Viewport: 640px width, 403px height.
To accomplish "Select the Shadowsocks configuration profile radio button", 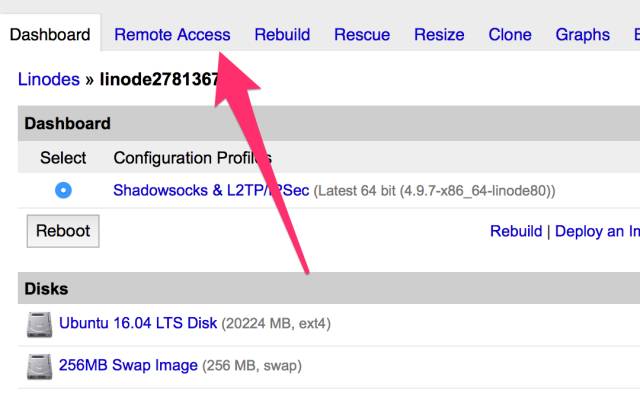I will tap(63, 190).
